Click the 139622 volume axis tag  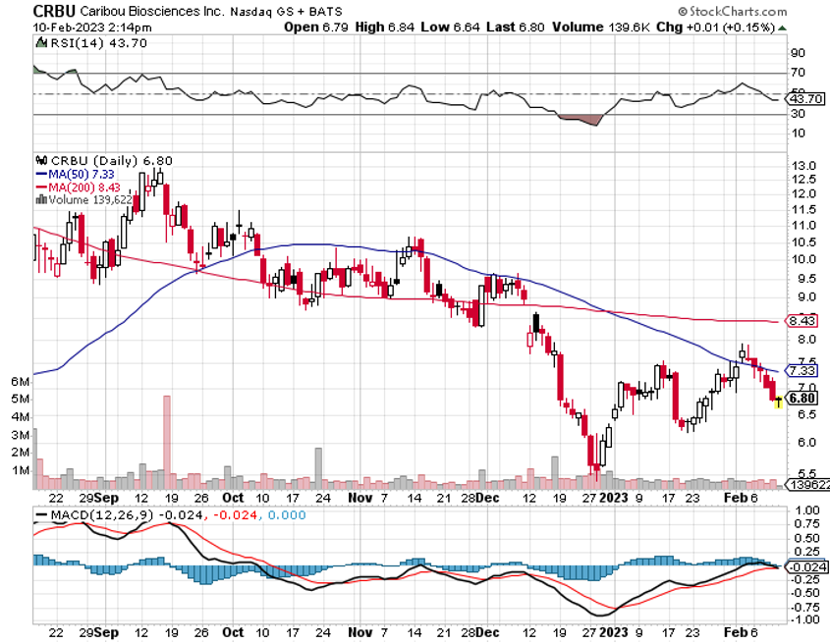(x=808, y=484)
